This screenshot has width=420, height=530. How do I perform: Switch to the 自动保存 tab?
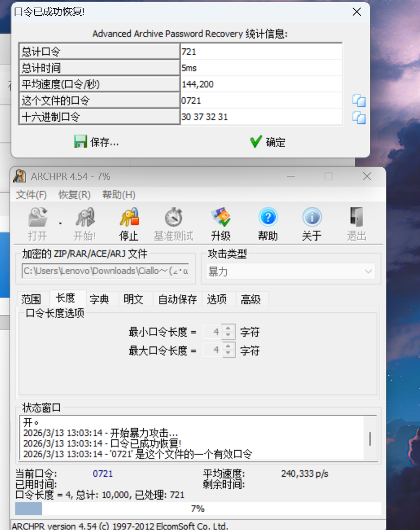[177, 299]
